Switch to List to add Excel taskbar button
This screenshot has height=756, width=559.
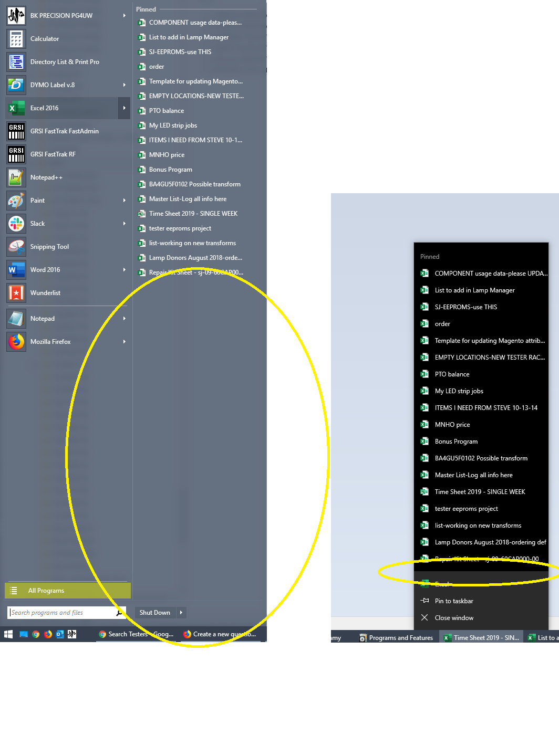tap(542, 638)
